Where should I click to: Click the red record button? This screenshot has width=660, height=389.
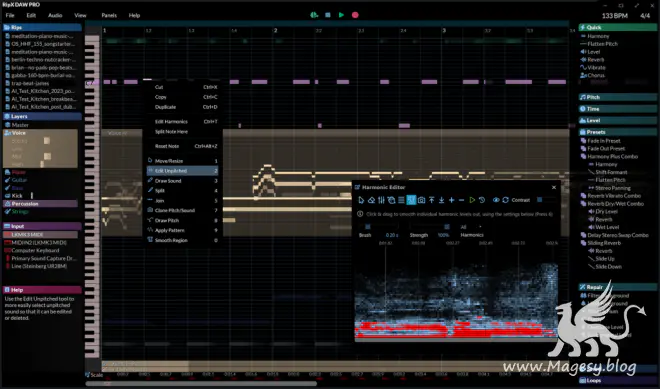click(355, 15)
